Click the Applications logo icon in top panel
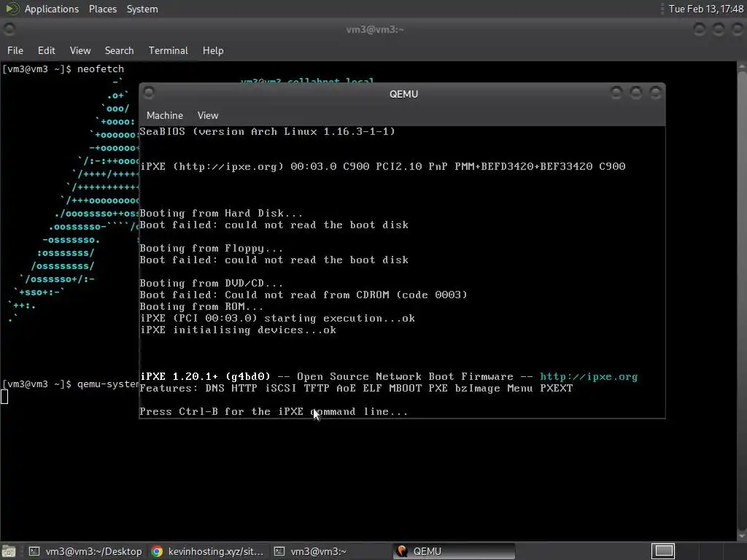Image resolution: width=747 pixels, height=560 pixels. (x=12, y=9)
